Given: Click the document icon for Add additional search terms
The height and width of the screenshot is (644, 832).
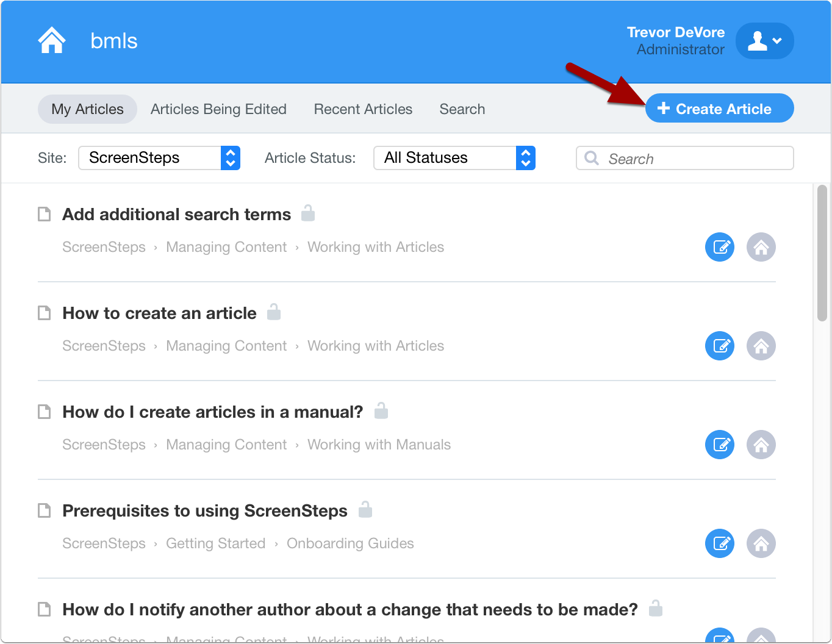Looking at the screenshot, I should coord(45,214).
